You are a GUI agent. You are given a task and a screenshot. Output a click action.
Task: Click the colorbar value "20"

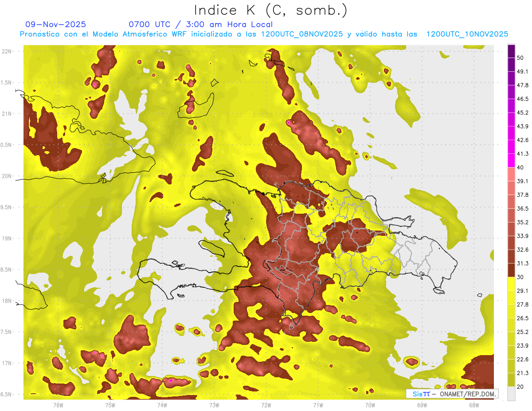[520, 387]
